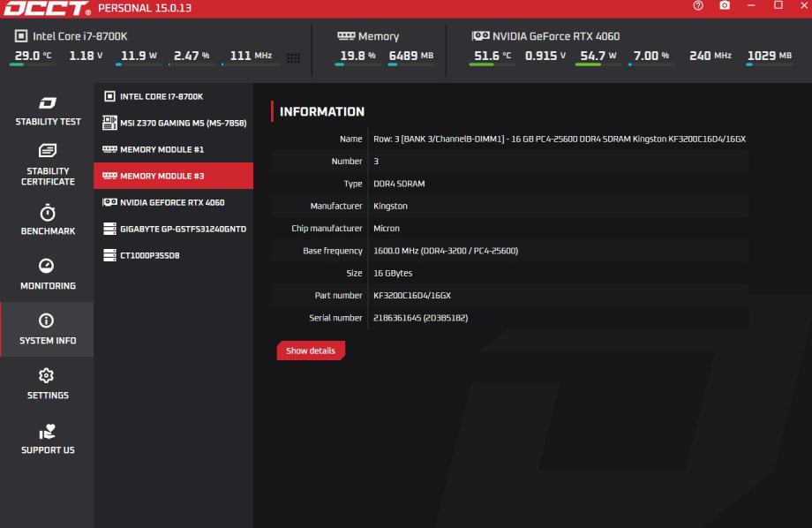Click the CPU cores grid icon
The width and height of the screenshot is (812, 528).
point(293,58)
